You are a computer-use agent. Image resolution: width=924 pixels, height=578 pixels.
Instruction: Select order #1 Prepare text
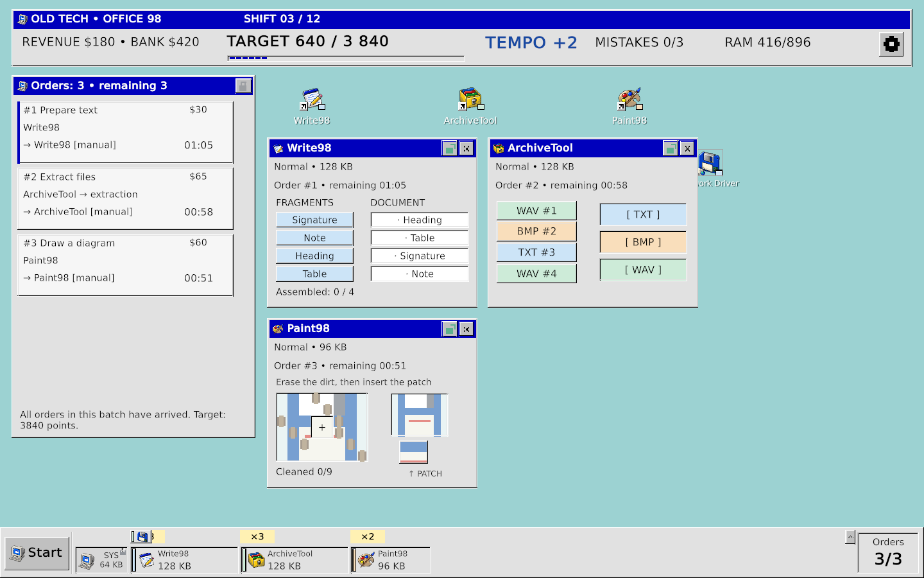pos(125,132)
